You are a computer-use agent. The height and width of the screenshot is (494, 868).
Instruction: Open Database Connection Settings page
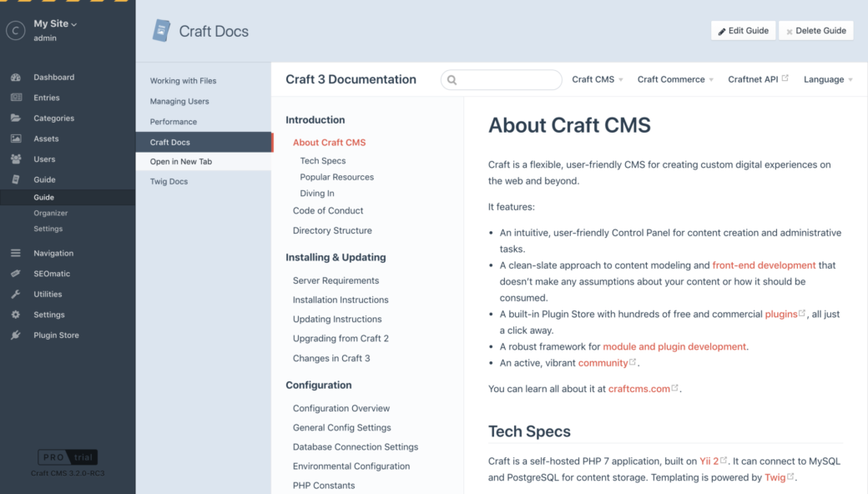[356, 447]
